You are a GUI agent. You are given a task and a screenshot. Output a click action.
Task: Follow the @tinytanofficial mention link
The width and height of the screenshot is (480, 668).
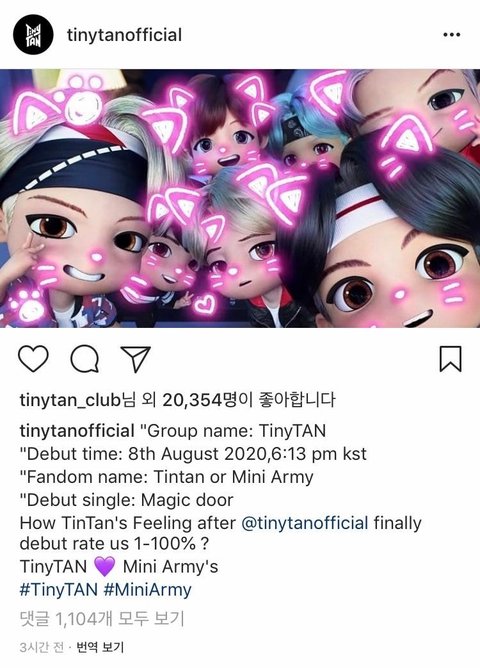[x=305, y=523]
